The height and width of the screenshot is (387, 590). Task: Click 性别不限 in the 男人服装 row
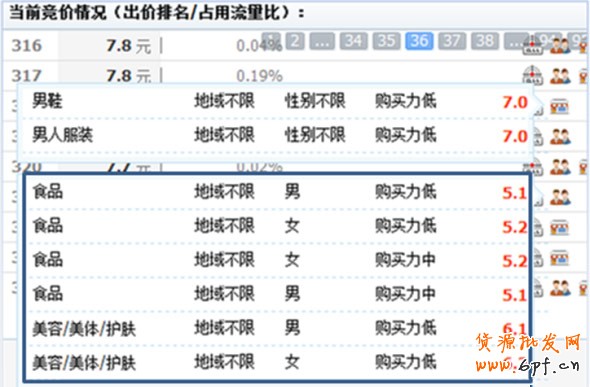pyautogui.click(x=315, y=135)
